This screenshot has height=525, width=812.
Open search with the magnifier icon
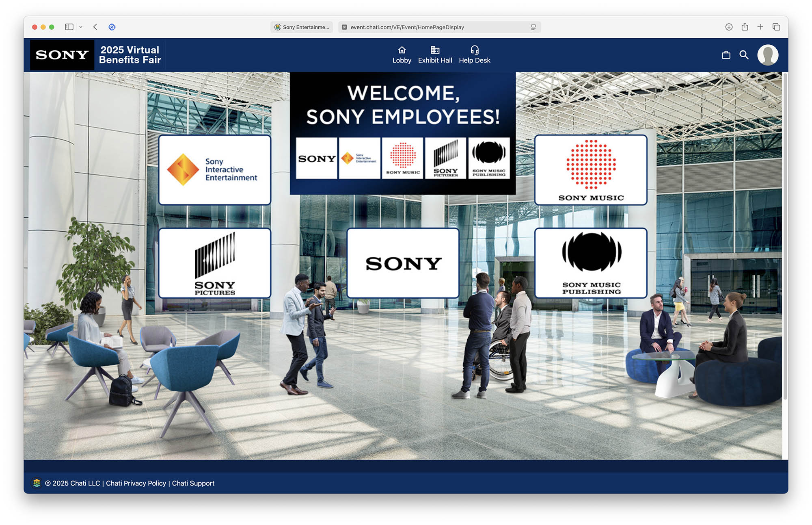[744, 55]
